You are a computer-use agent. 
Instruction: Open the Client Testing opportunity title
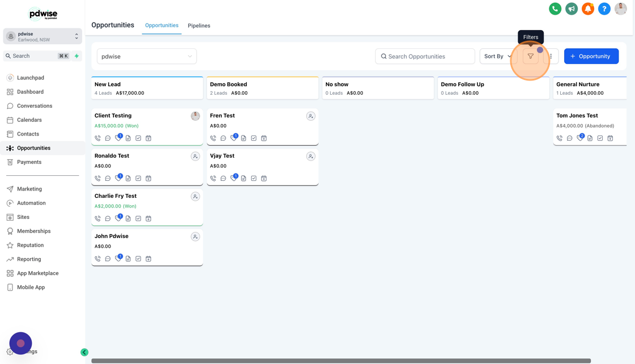coord(113,116)
